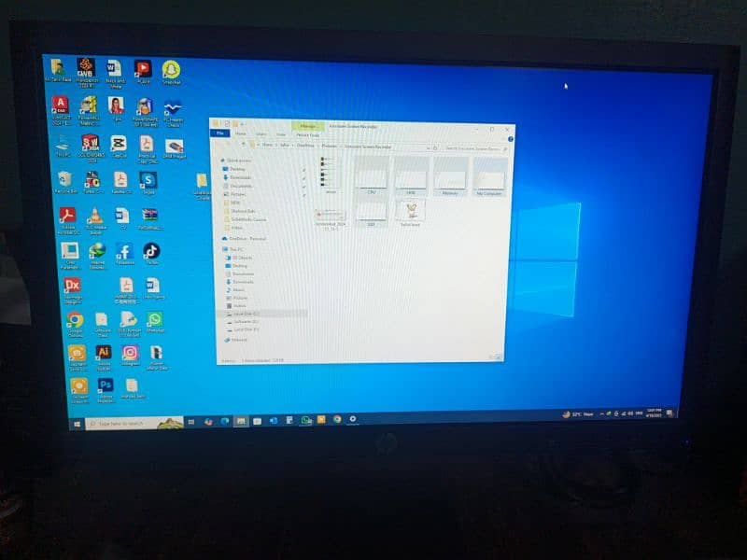
Task: Click OneDrive in the address breadcrumb
Action: click(305, 146)
